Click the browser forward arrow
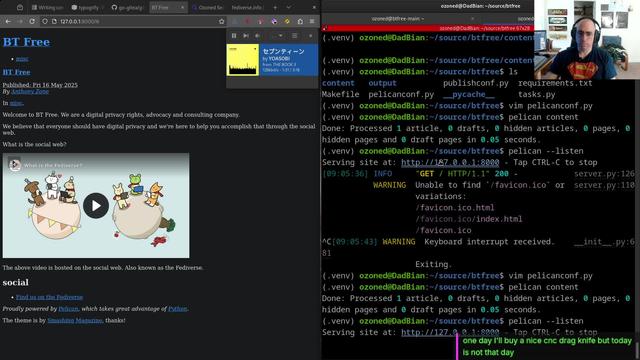Image resolution: width=640 pixels, height=360 pixels. point(20,21)
